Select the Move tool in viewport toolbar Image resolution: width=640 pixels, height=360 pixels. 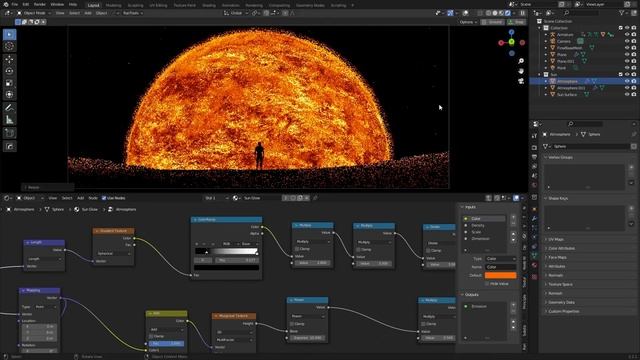coord(9,60)
